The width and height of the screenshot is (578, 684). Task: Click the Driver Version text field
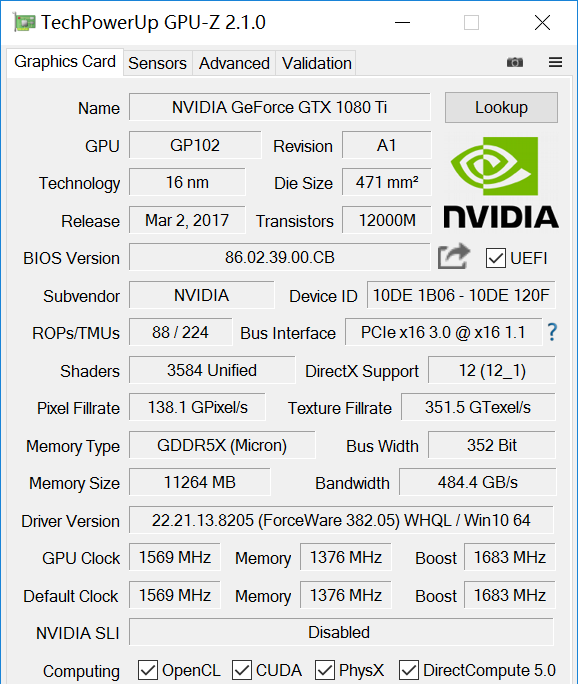[x=341, y=520]
